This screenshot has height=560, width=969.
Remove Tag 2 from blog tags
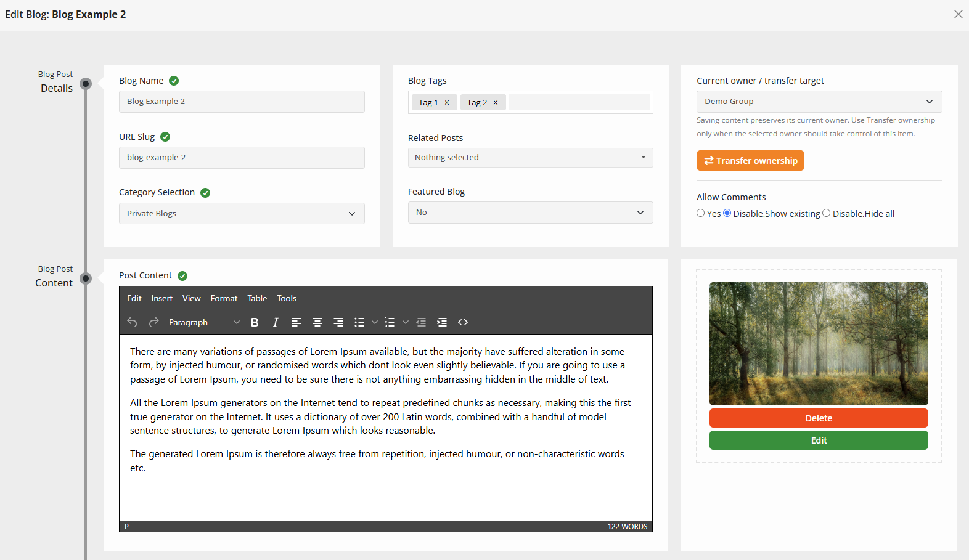(x=496, y=103)
